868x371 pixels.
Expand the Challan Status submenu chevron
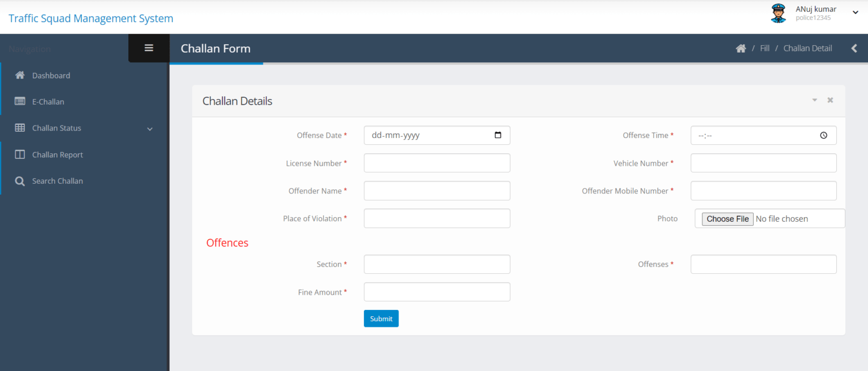pos(149,128)
